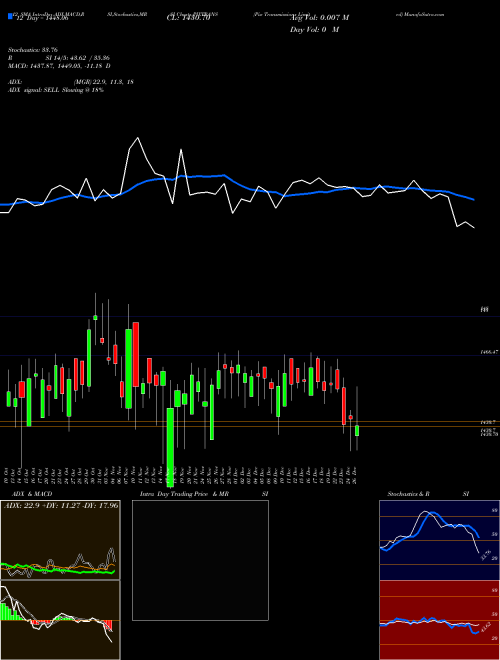Open the MACD histogram mini chart

point(60,620)
